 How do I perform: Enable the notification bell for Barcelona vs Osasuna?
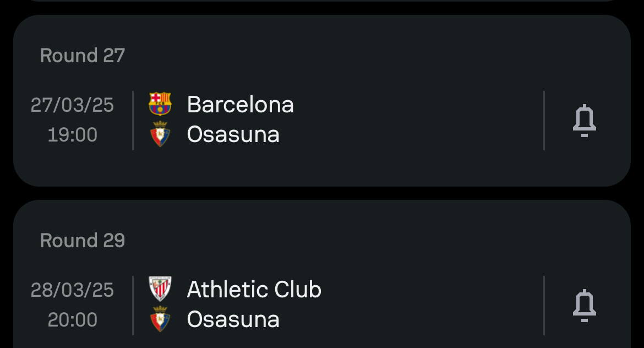click(584, 121)
